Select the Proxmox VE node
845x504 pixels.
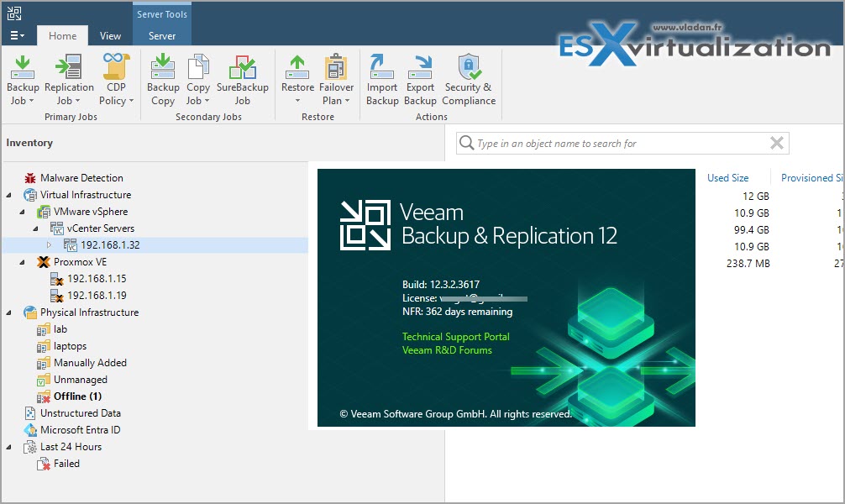coord(81,262)
